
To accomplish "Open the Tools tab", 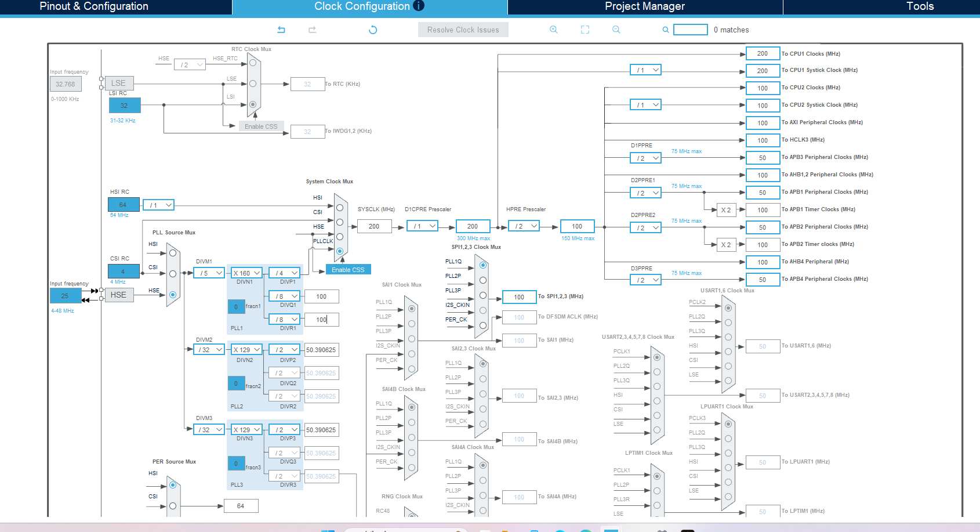I will click(x=920, y=6).
